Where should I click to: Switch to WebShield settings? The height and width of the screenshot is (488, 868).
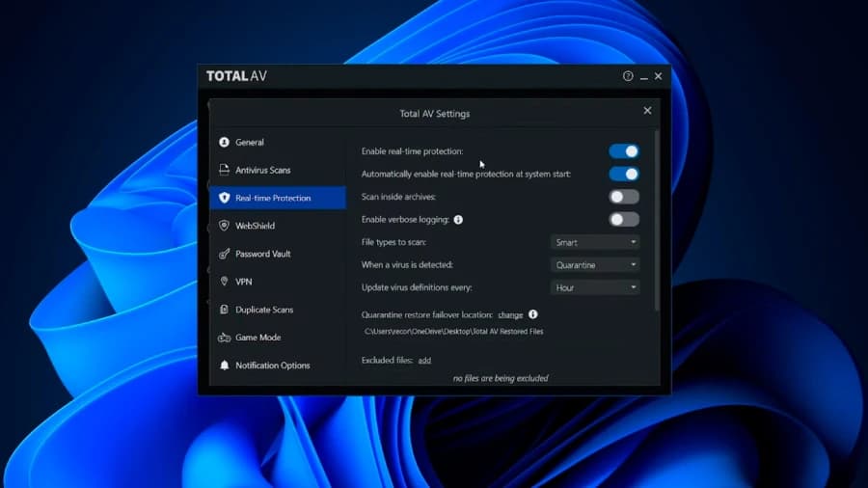point(278,225)
